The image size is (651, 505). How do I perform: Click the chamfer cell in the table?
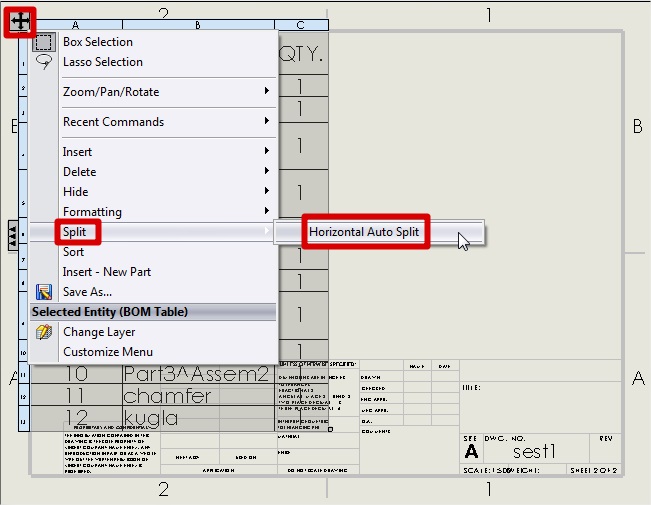(167, 397)
